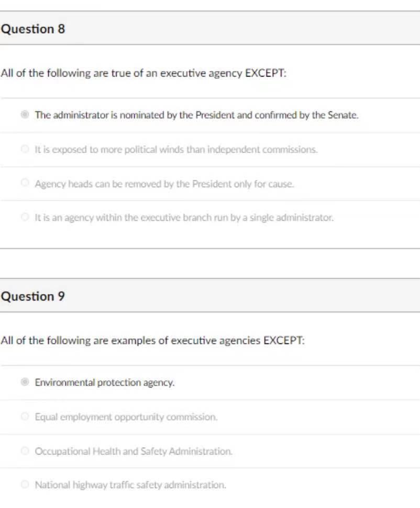Click the 'Question 8' header title

point(33,29)
